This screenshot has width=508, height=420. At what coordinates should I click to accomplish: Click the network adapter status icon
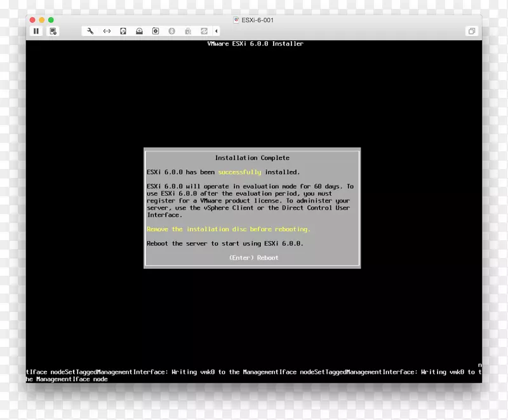(x=107, y=30)
